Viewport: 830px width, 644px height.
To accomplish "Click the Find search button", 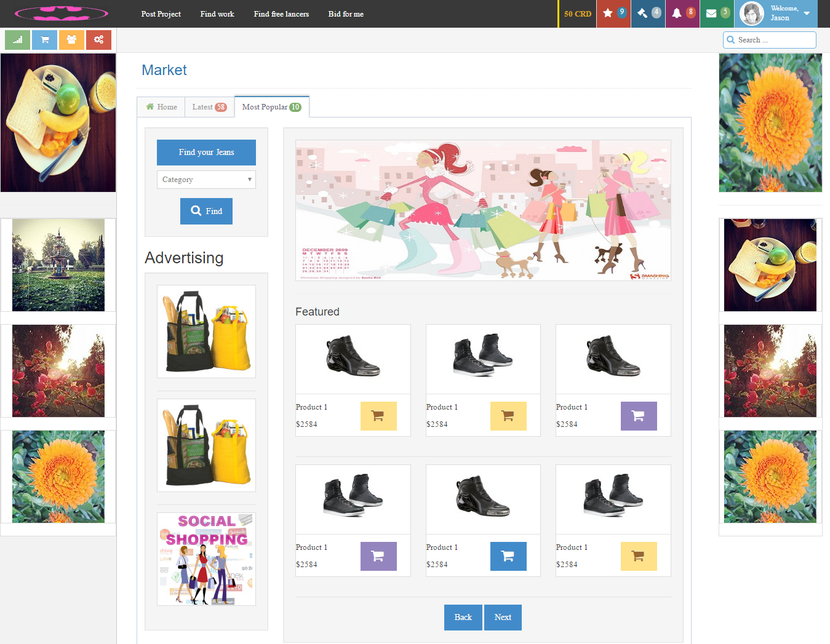I will [x=206, y=211].
